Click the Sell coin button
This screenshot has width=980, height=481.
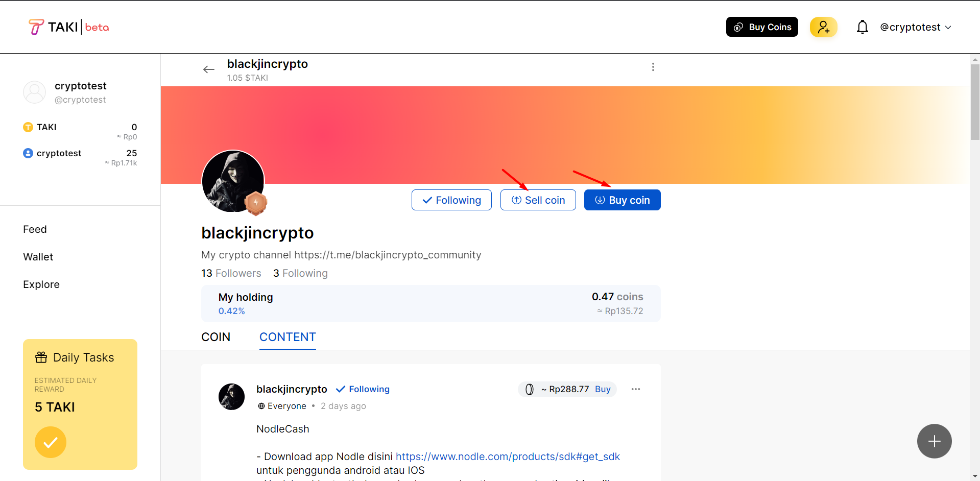pyautogui.click(x=538, y=200)
